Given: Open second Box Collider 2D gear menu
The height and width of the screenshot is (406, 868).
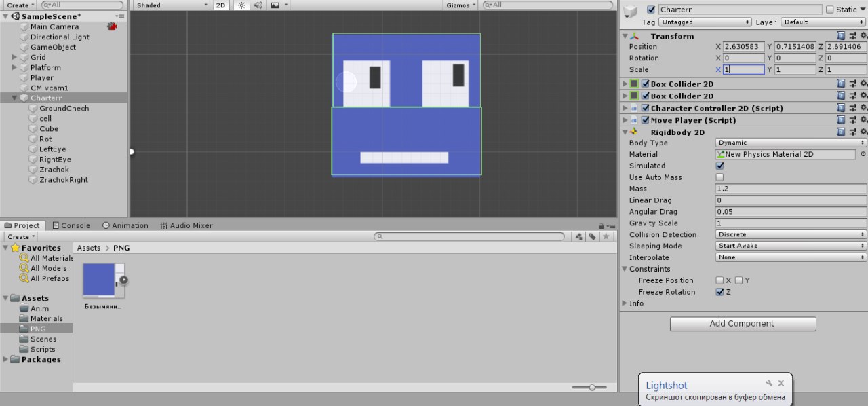Looking at the screenshot, I should pyautogui.click(x=863, y=96).
